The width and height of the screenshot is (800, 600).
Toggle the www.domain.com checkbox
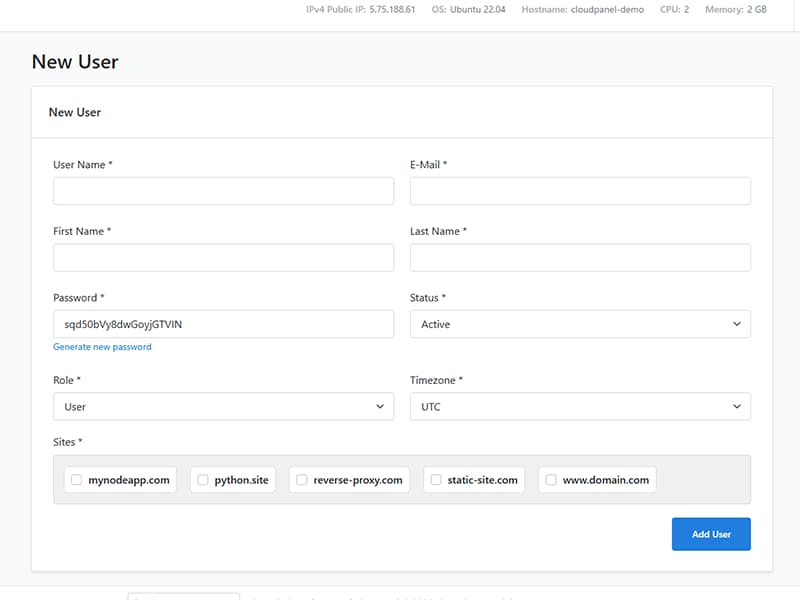(x=550, y=480)
